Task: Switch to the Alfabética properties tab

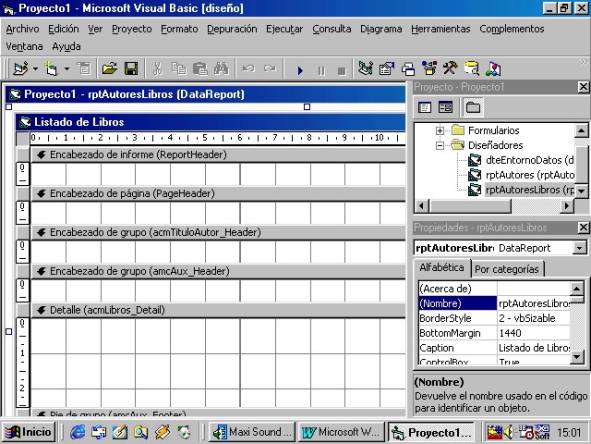Action: [x=442, y=268]
